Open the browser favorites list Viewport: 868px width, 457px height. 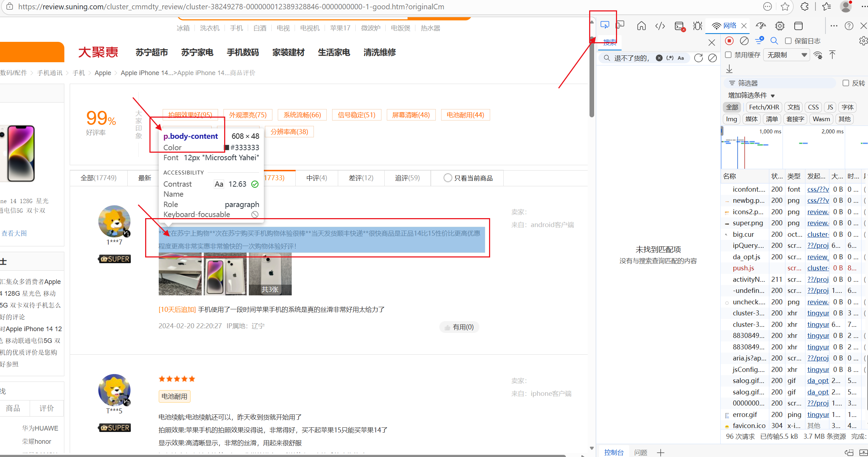(x=827, y=6)
